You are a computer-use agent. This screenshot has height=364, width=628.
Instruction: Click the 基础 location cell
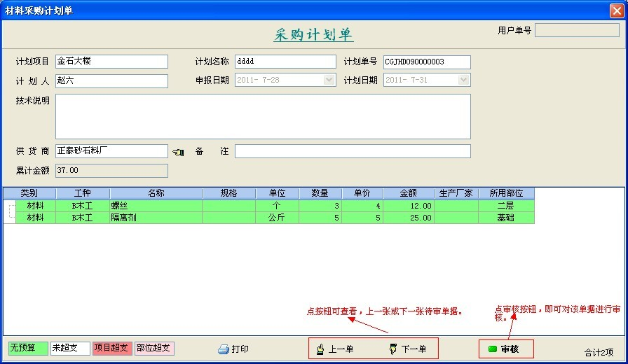[x=506, y=218]
